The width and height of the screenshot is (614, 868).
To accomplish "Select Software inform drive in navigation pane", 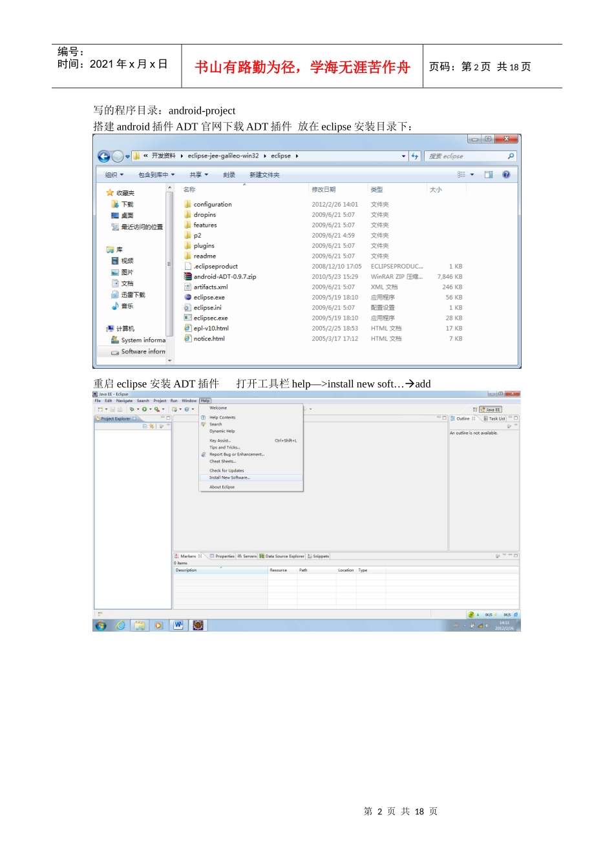I will pos(138,351).
